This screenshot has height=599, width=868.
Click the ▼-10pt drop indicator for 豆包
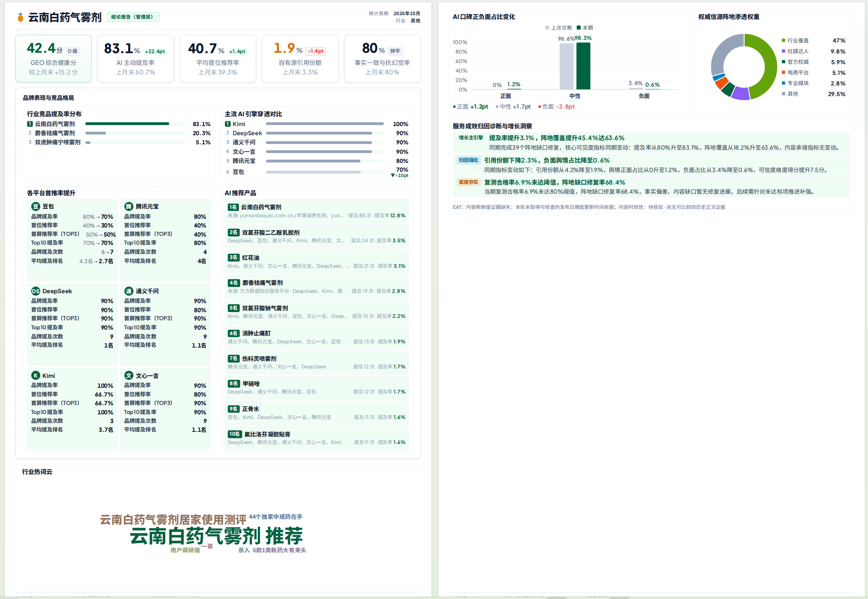(400, 175)
